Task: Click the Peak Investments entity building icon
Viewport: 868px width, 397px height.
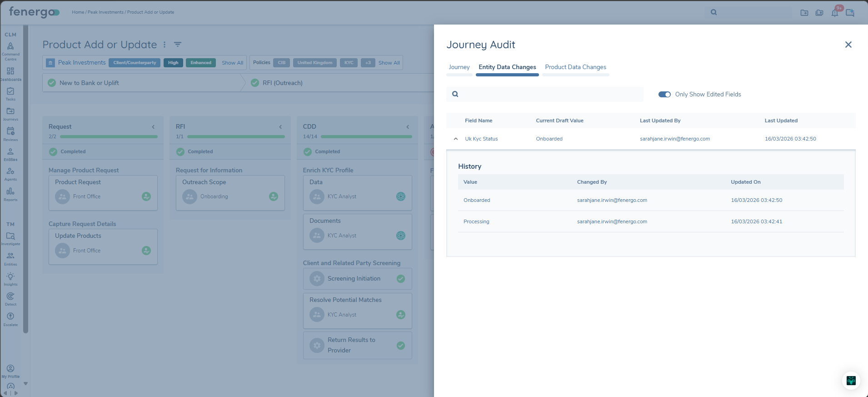Action: 51,63
